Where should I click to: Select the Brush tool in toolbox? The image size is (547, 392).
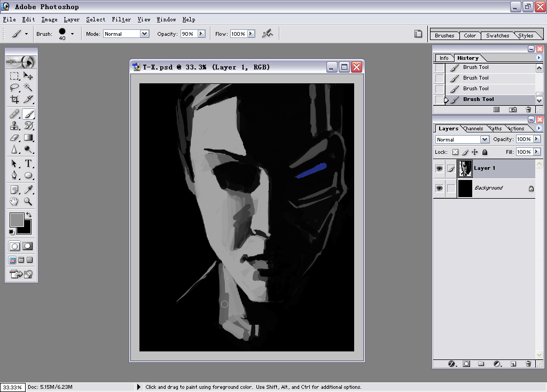pos(28,114)
